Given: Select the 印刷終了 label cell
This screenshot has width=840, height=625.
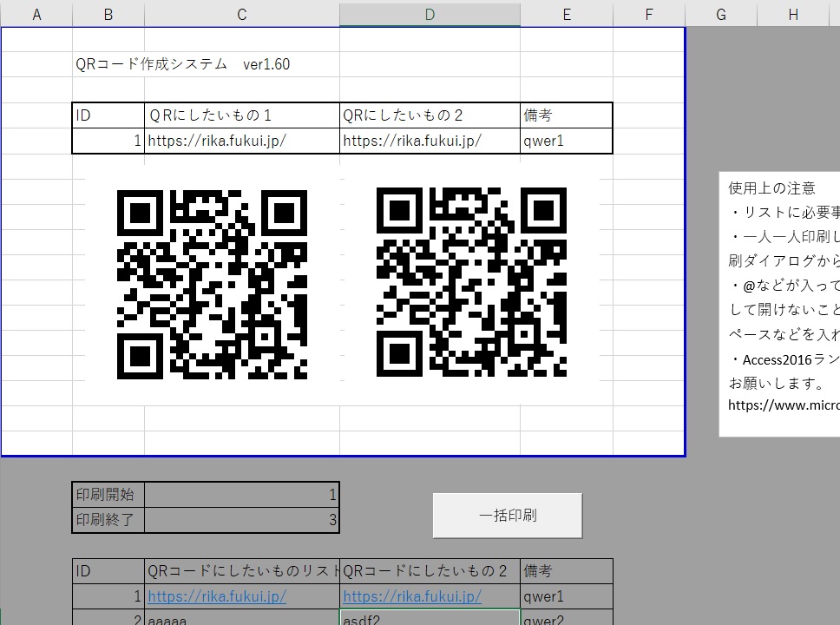Looking at the screenshot, I should coord(108,520).
